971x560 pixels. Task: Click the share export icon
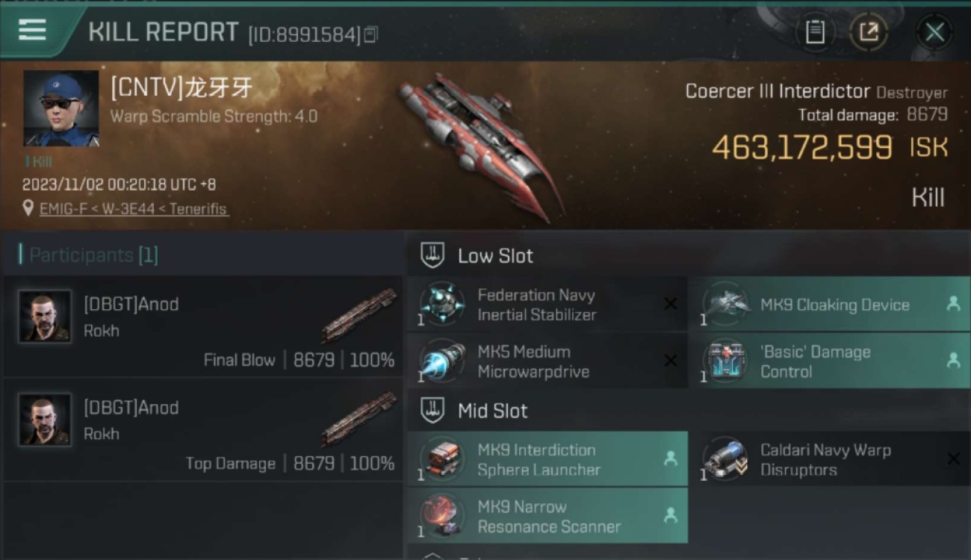tap(869, 32)
